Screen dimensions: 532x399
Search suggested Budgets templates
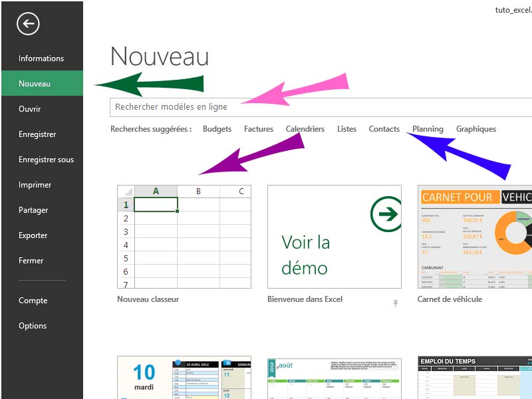[x=217, y=129]
